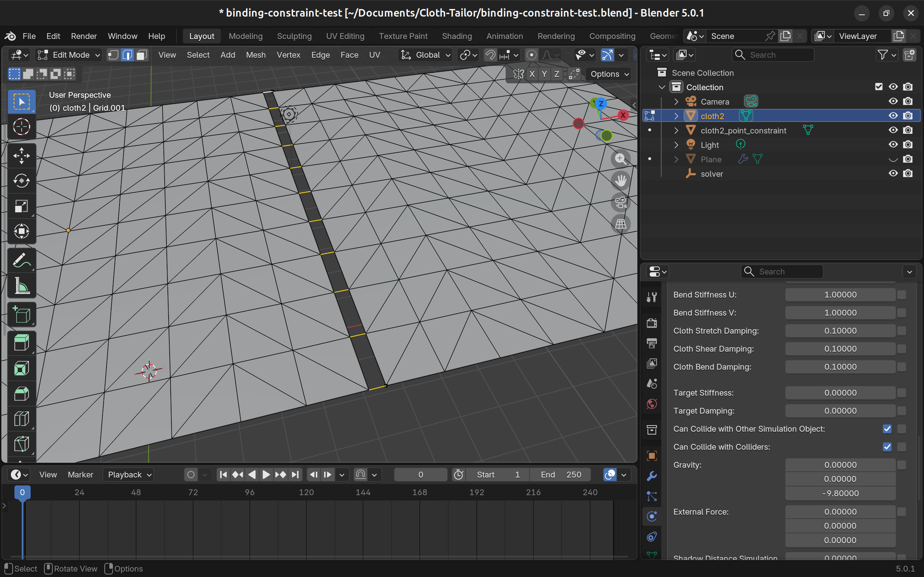
Task: Uncheck Can Collide with Other Simulation Object
Action: point(886,429)
